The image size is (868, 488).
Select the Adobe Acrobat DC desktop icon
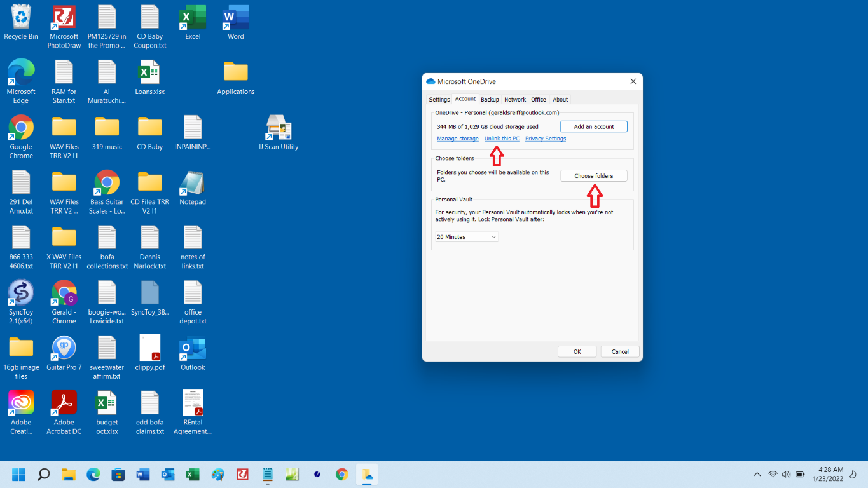click(x=64, y=413)
